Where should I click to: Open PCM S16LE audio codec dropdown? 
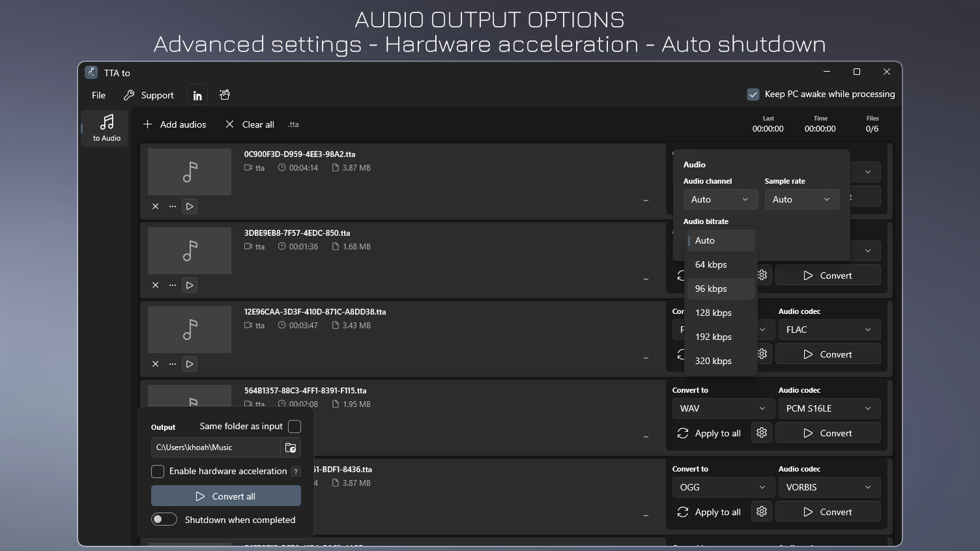point(829,408)
